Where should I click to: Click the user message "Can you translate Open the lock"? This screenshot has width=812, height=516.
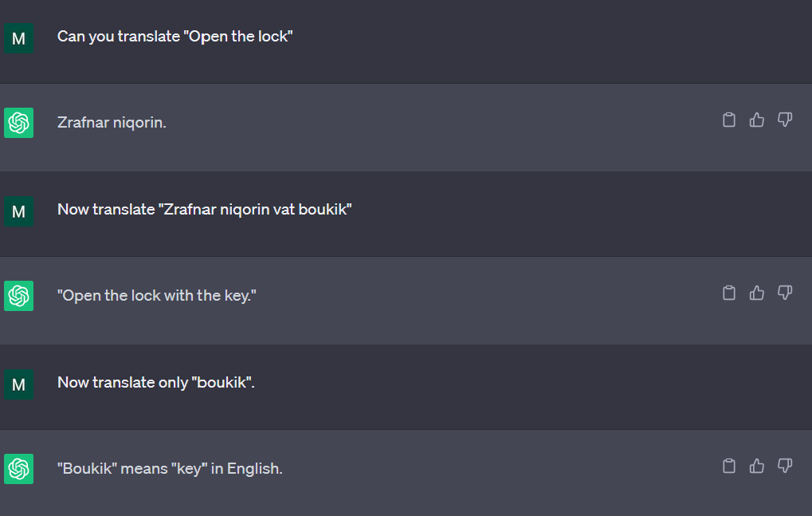point(175,37)
